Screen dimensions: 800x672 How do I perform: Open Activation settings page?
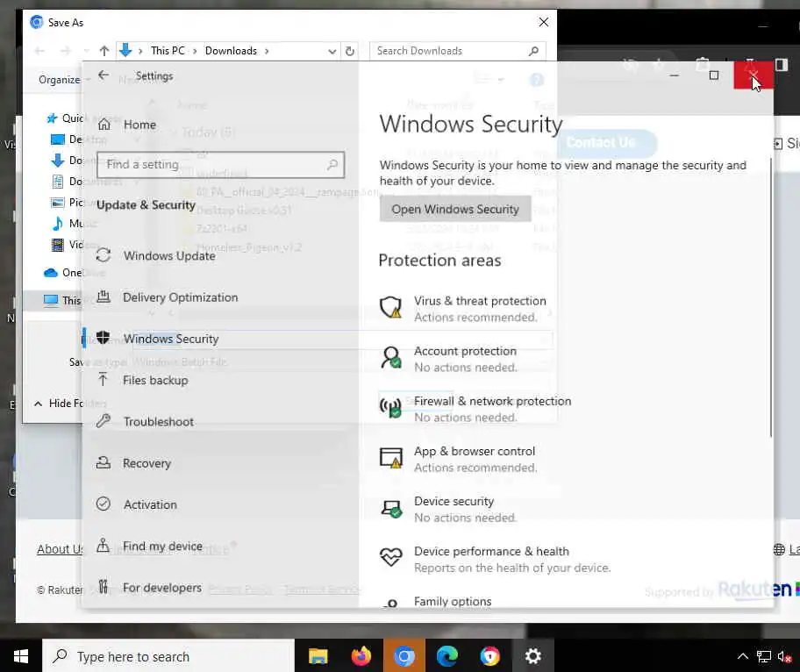(x=150, y=504)
